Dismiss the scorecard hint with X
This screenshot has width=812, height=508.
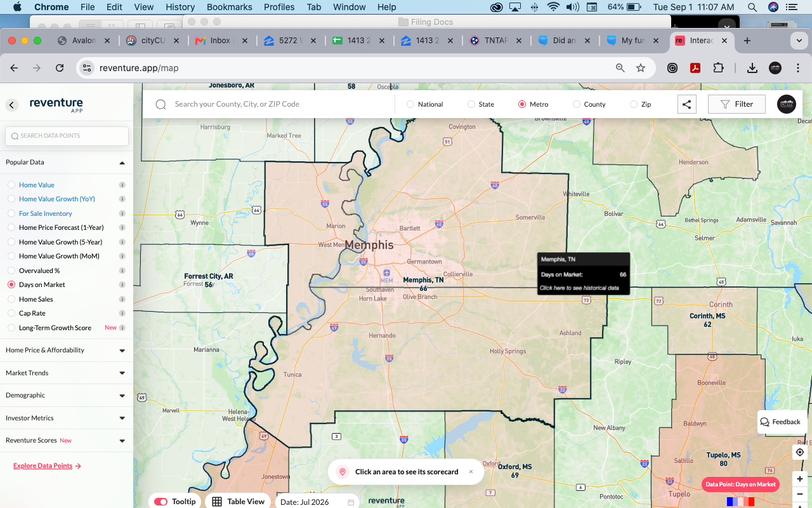pos(471,472)
